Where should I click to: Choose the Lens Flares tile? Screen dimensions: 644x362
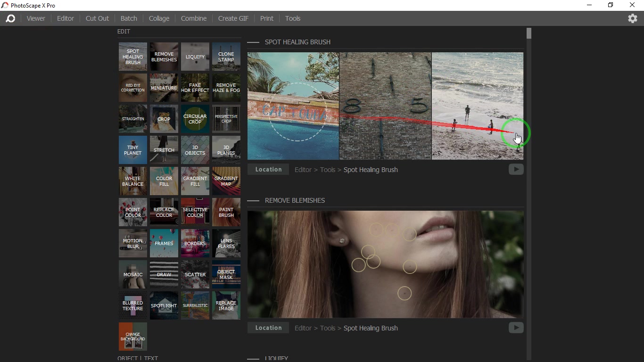pyautogui.click(x=226, y=243)
